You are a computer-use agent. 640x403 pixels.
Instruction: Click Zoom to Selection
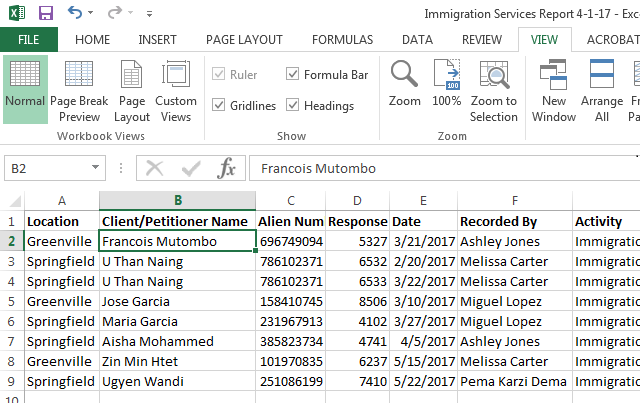pyautogui.click(x=494, y=90)
